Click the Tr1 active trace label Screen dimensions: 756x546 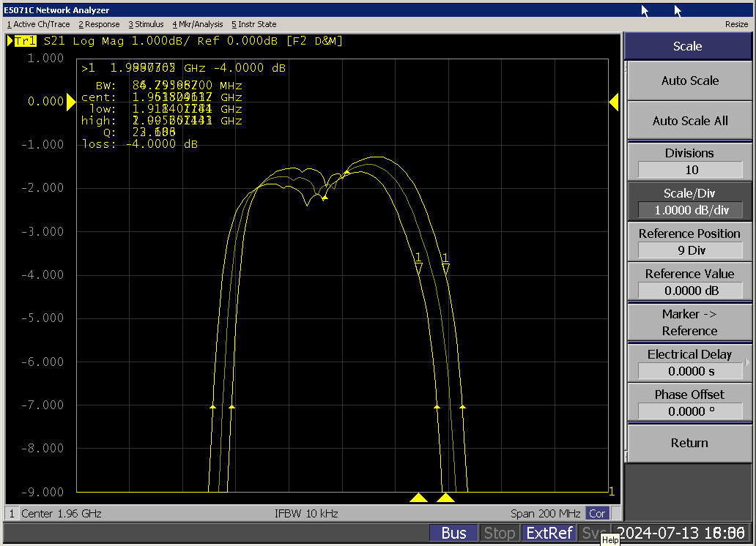point(25,41)
